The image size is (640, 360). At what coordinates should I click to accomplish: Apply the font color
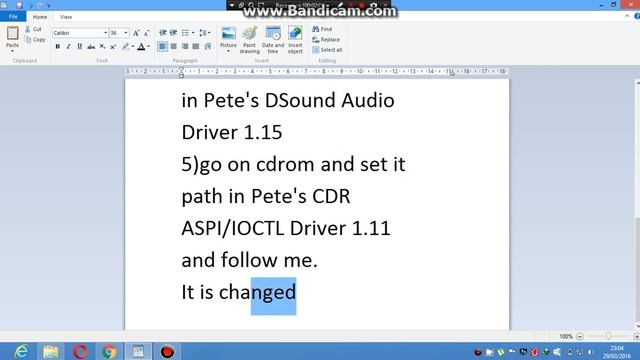click(x=141, y=47)
